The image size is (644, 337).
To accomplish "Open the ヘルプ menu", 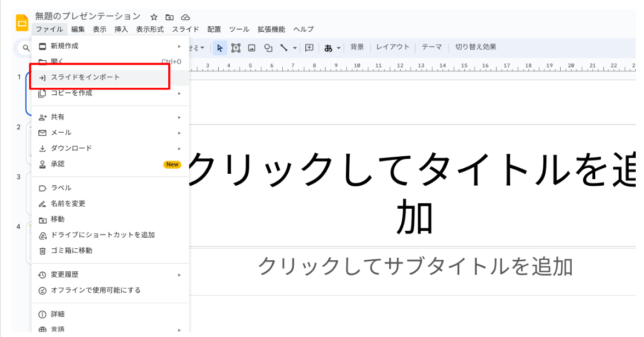I will (304, 29).
